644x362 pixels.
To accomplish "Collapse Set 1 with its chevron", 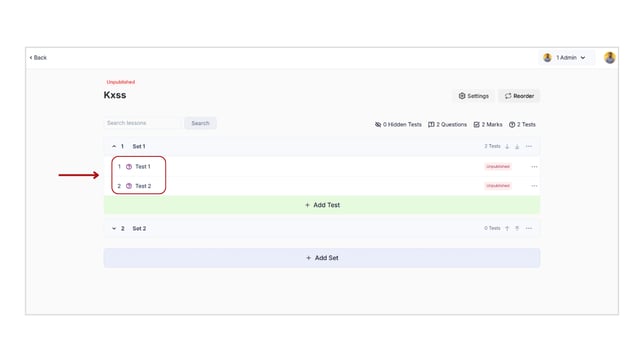I will point(114,146).
